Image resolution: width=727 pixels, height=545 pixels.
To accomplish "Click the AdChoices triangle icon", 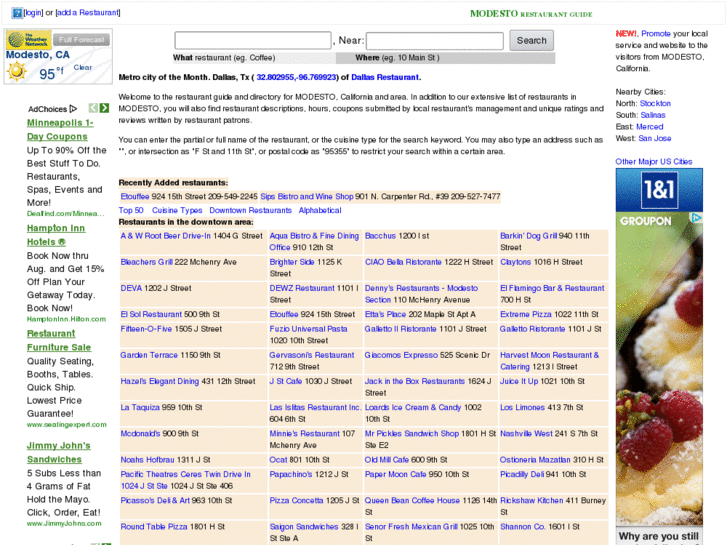I will point(73,109).
